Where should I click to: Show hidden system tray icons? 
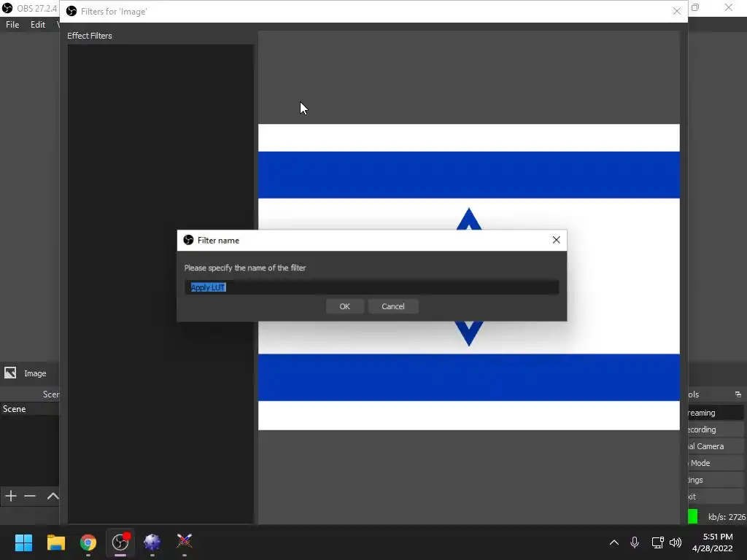pos(614,542)
